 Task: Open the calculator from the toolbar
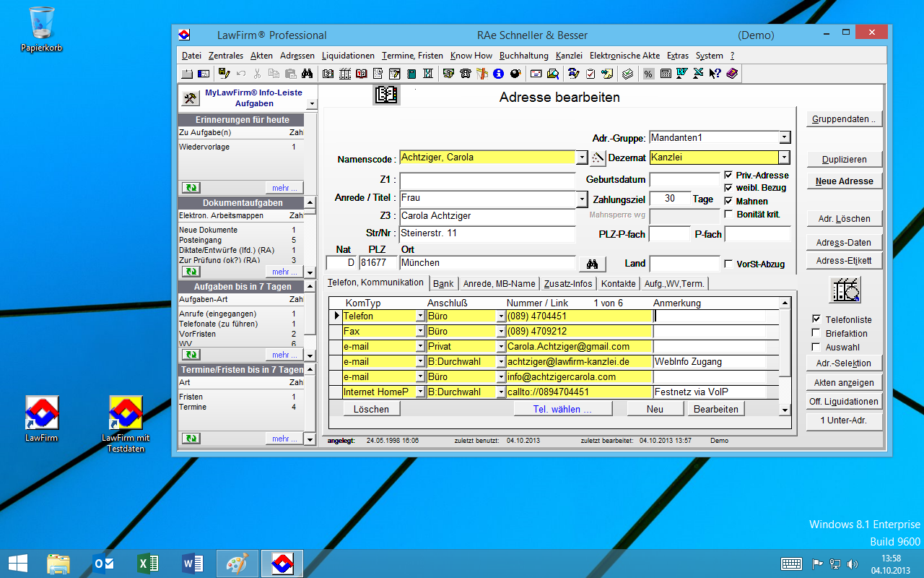click(x=666, y=74)
